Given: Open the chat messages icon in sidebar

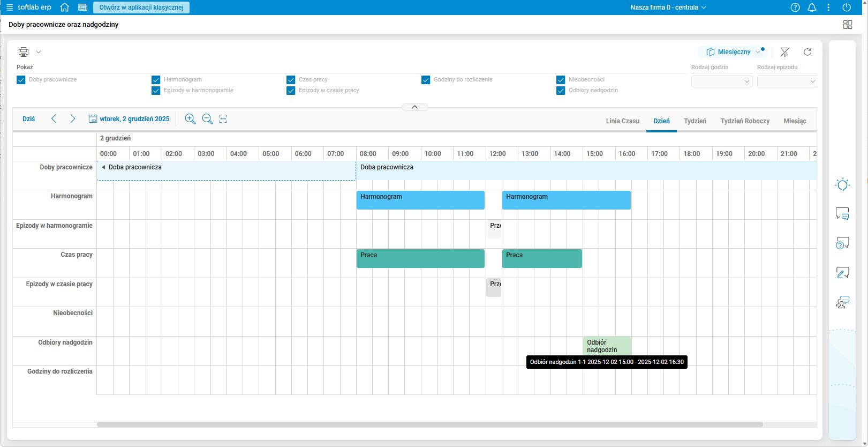Looking at the screenshot, I should pos(842,214).
